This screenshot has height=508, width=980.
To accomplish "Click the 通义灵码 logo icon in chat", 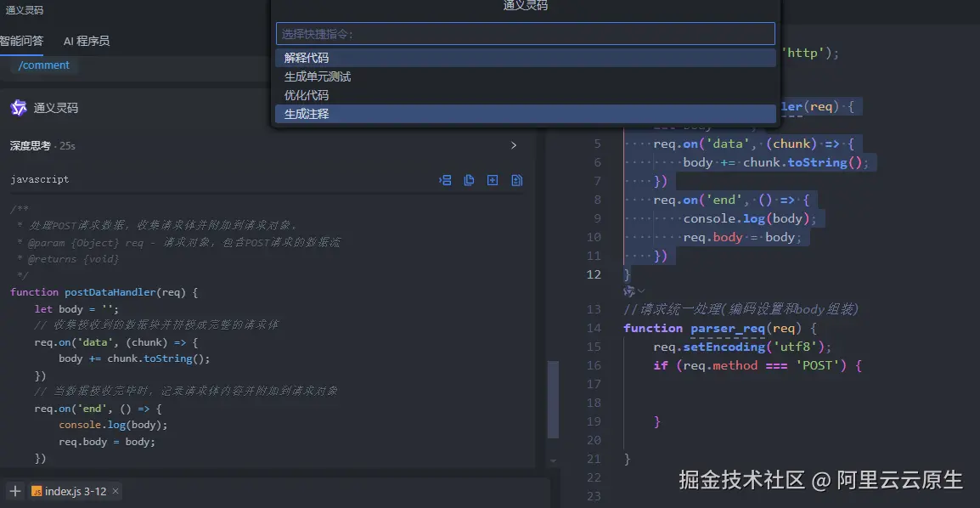I will pyautogui.click(x=19, y=108).
